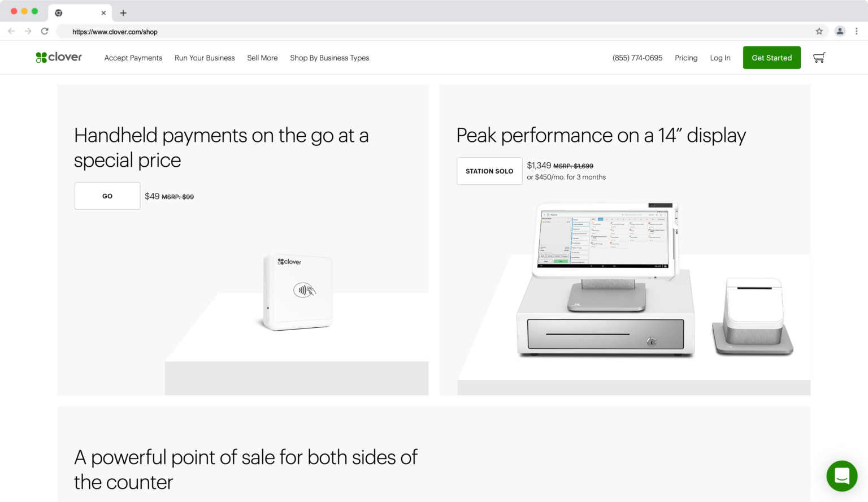Click the Get Started button

click(x=771, y=57)
